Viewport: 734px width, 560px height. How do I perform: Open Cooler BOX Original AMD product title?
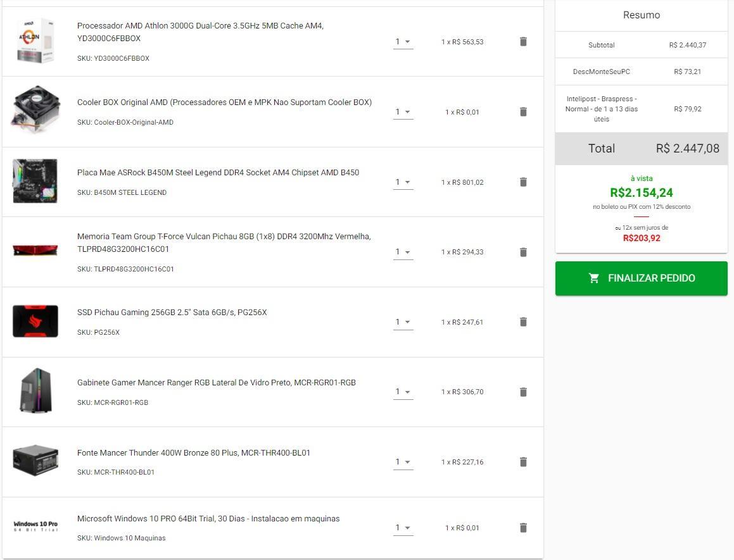click(x=224, y=102)
